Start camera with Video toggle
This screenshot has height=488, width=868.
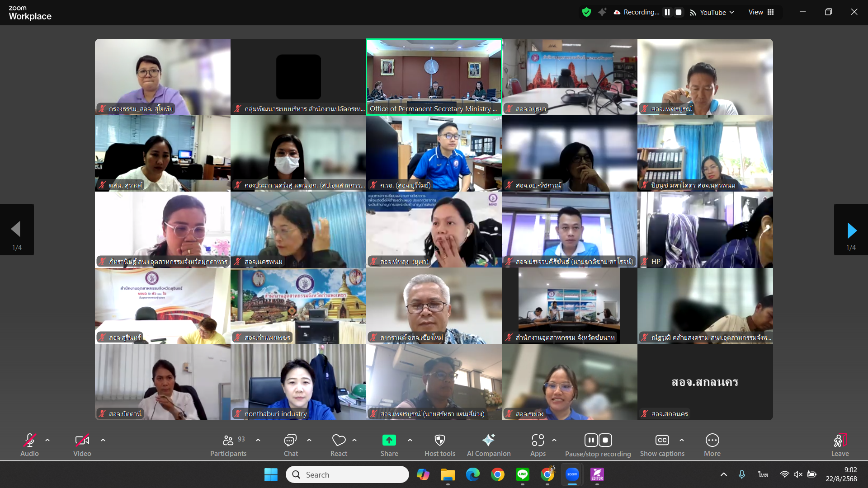(x=82, y=441)
